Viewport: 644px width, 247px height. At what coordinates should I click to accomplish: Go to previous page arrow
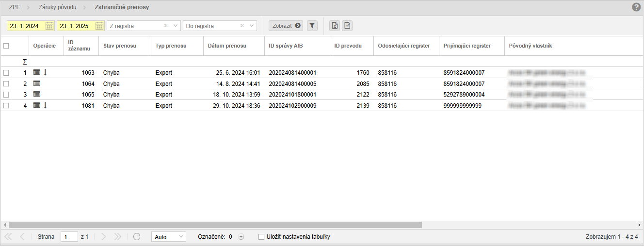point(22,237)
